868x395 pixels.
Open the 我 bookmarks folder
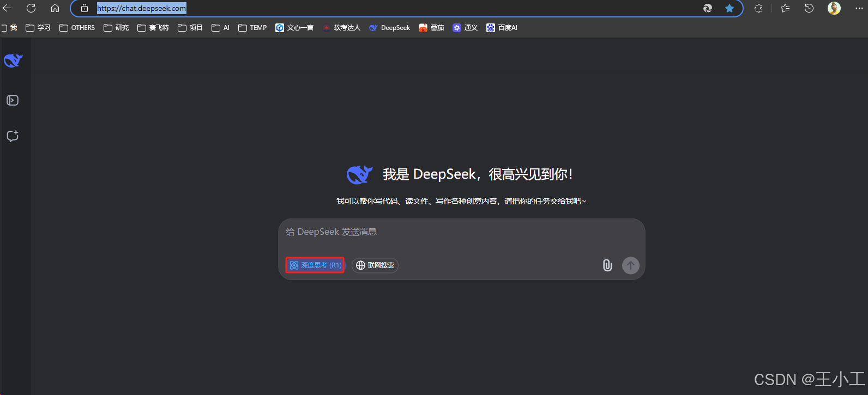pyautogui.click(x=9, y=28)
